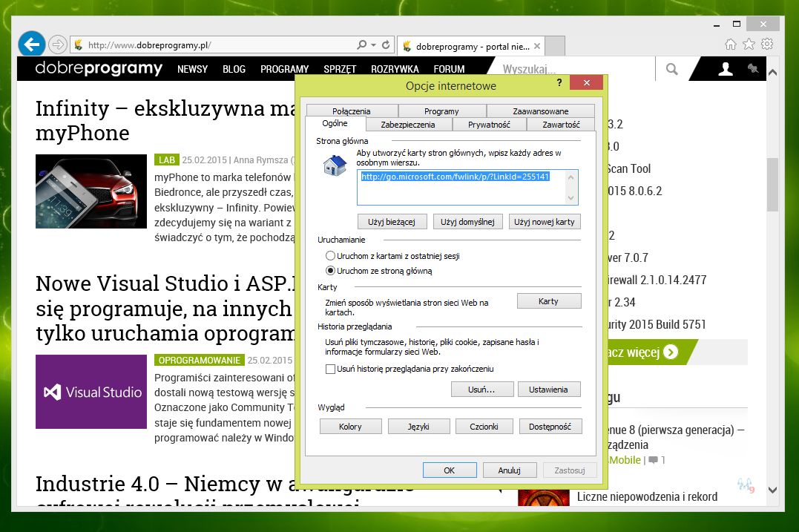The image size is (799, 532).
Task: Switch to the dialog's Programy tab
Action: click(x=441, y=111)
